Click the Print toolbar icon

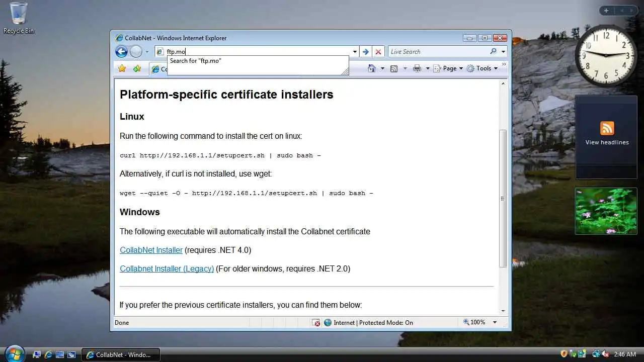click(417, 68)
